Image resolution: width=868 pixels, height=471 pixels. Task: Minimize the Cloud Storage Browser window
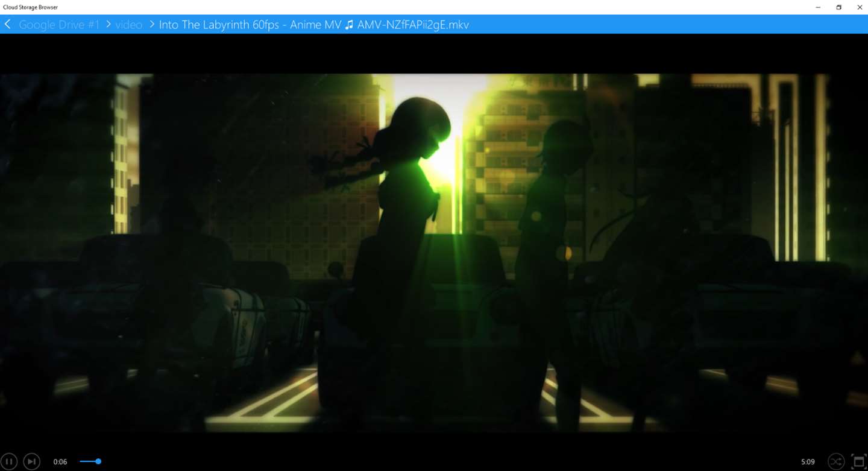[818, 7]
